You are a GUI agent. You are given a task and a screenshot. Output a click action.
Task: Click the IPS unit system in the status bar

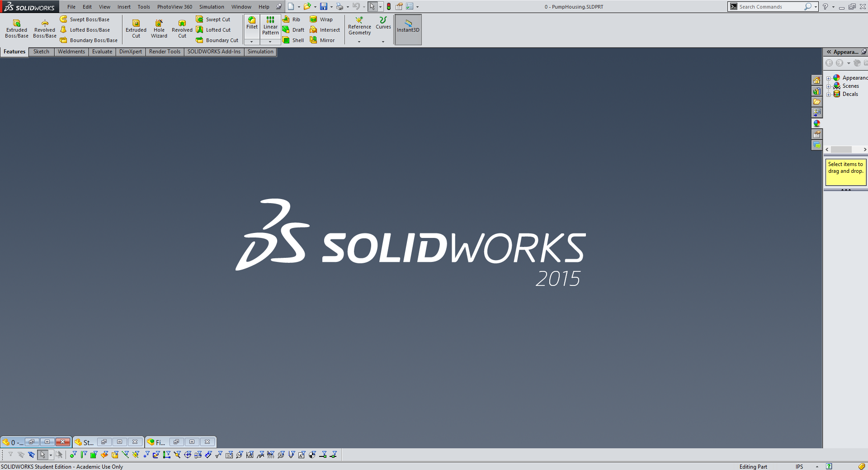799,466
